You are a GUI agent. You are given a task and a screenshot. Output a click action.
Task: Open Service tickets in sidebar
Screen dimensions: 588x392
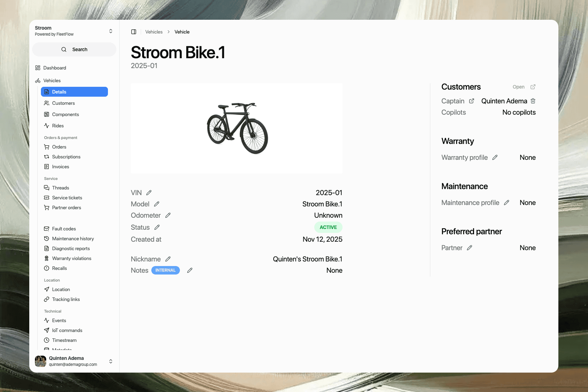coord(67,198)
